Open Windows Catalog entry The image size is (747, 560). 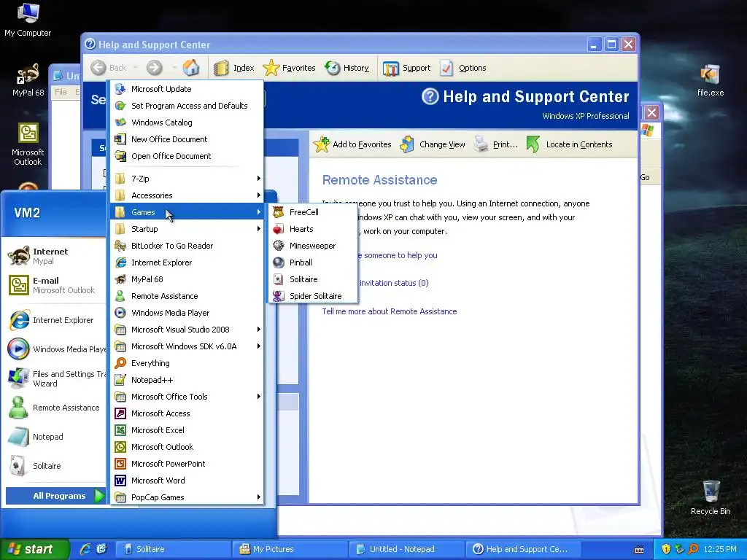[187, 122]
